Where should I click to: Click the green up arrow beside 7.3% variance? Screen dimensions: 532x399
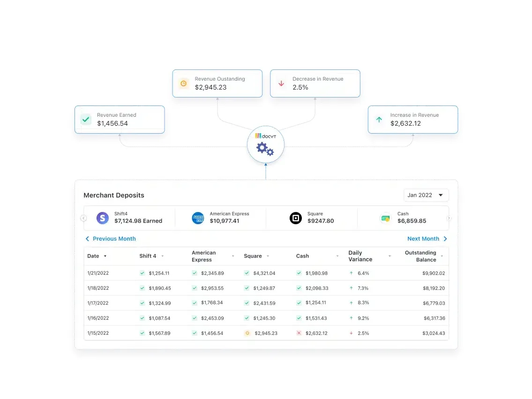[351, 288]
